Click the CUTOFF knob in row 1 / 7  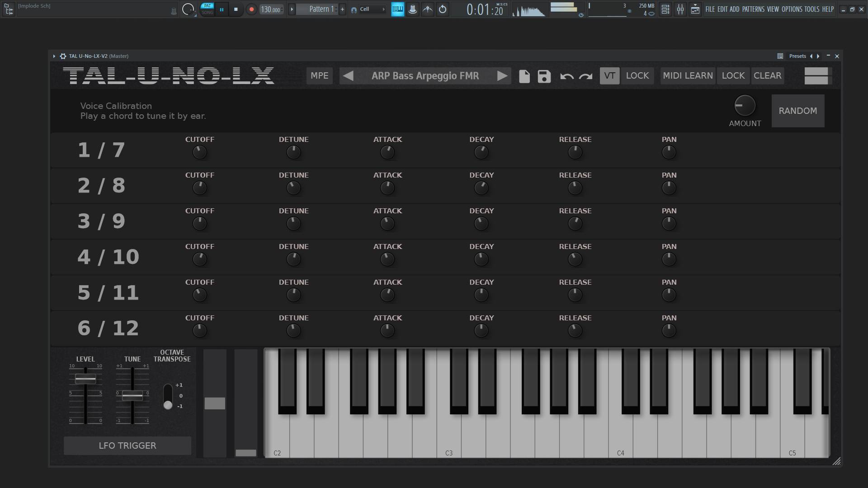pyautogui.click(x=199, y=152)
